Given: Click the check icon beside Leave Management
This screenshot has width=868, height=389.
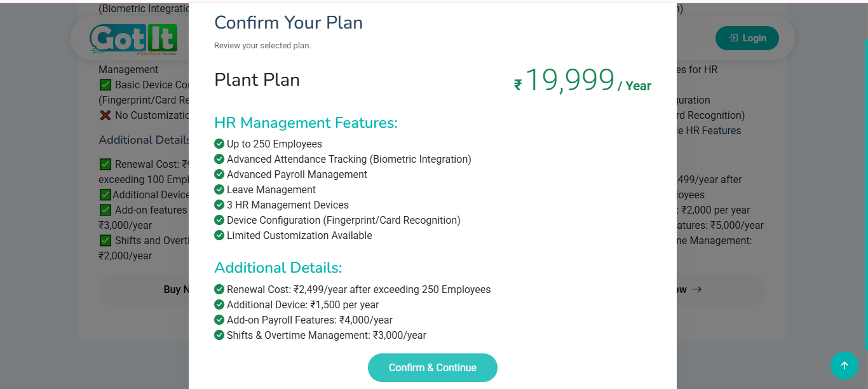Looking at the screenshot, I should coord(219,189).
